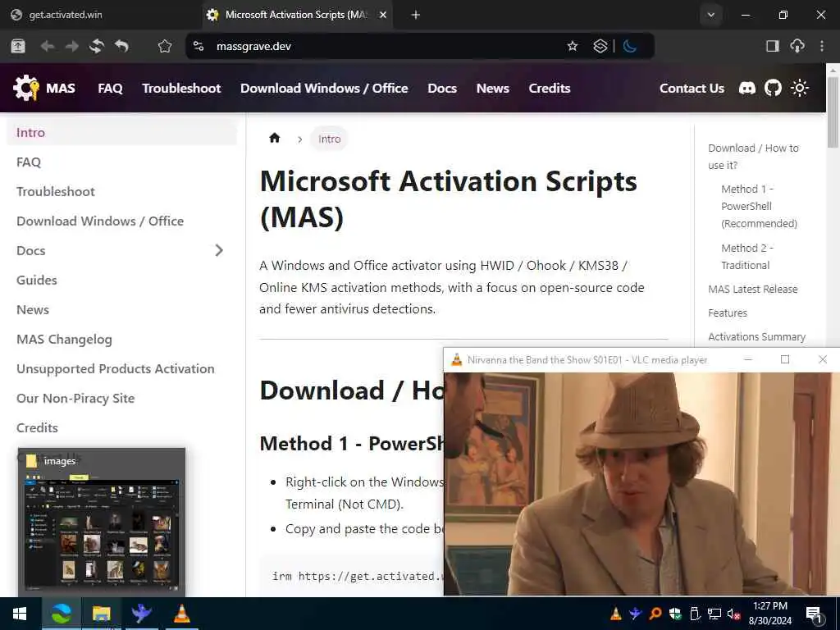Click the upload icon at far left of toolbar
840x630 pixels.
[x=18, y=46]
